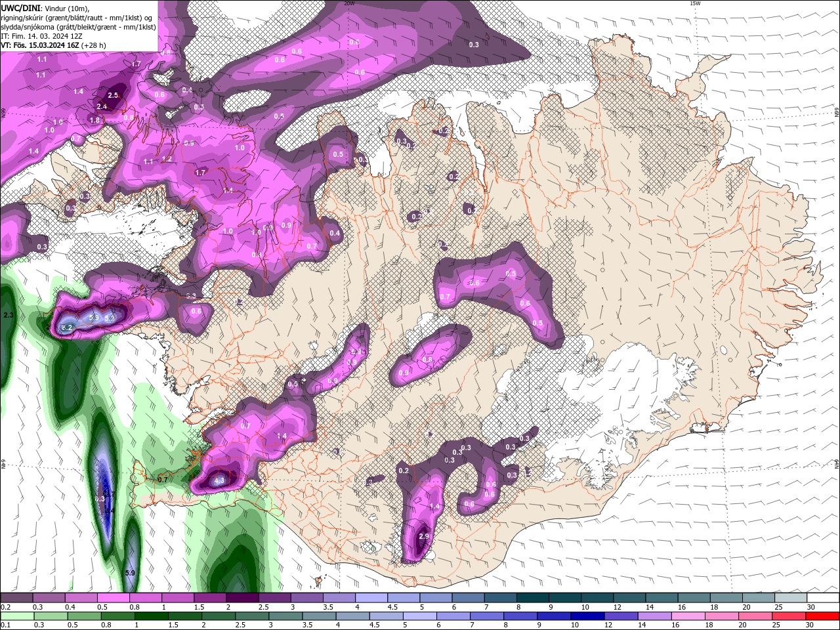Select the 'IT: Fim. 14. 03. 2024 12Z' text

41,36
